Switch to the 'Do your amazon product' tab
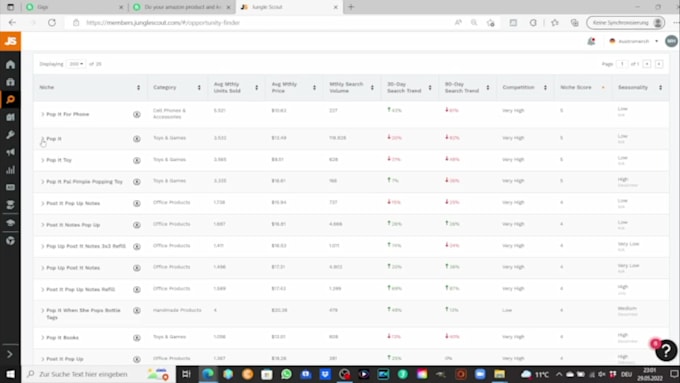 point(182,7)
